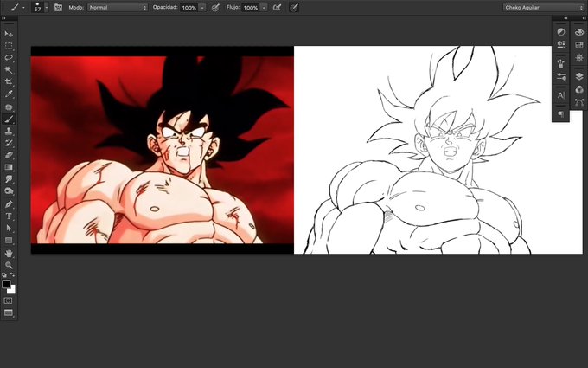
Task: Open the Cheko Aguilar workspace dropdown
Action: point(543,7)
